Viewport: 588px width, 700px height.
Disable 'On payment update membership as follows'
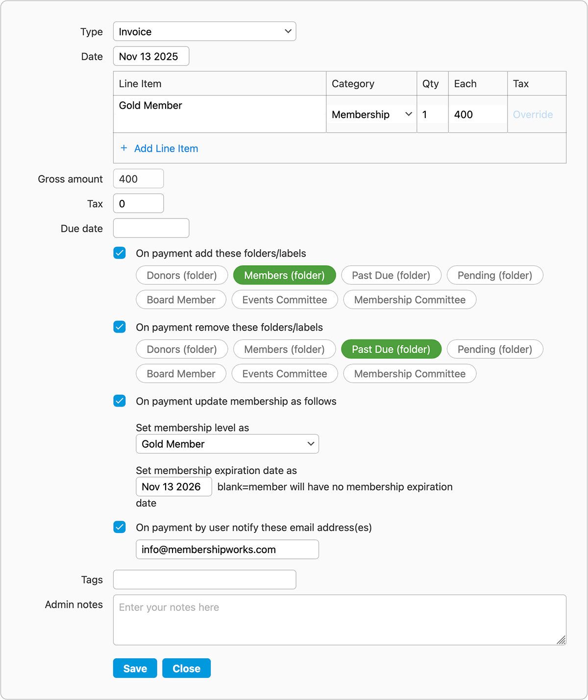pos(120,401)
